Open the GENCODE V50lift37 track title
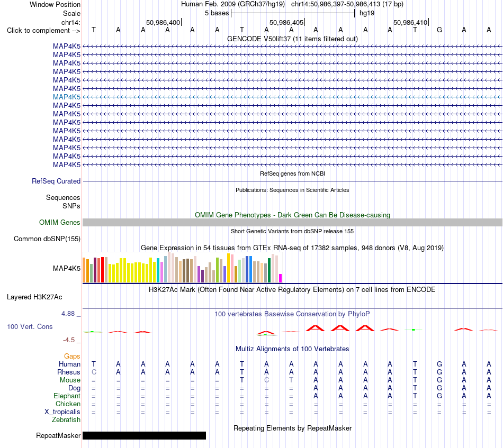This screenshot has width=503, height=448. coord(292,39)
